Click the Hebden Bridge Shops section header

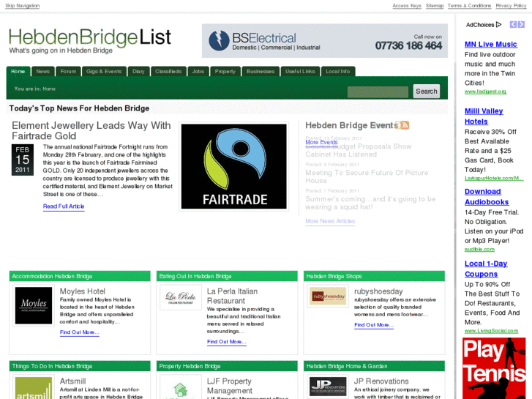374,276
